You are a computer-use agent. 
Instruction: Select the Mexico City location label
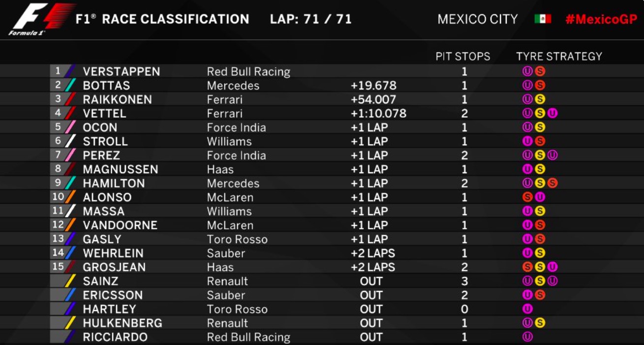tap(477, 19)
